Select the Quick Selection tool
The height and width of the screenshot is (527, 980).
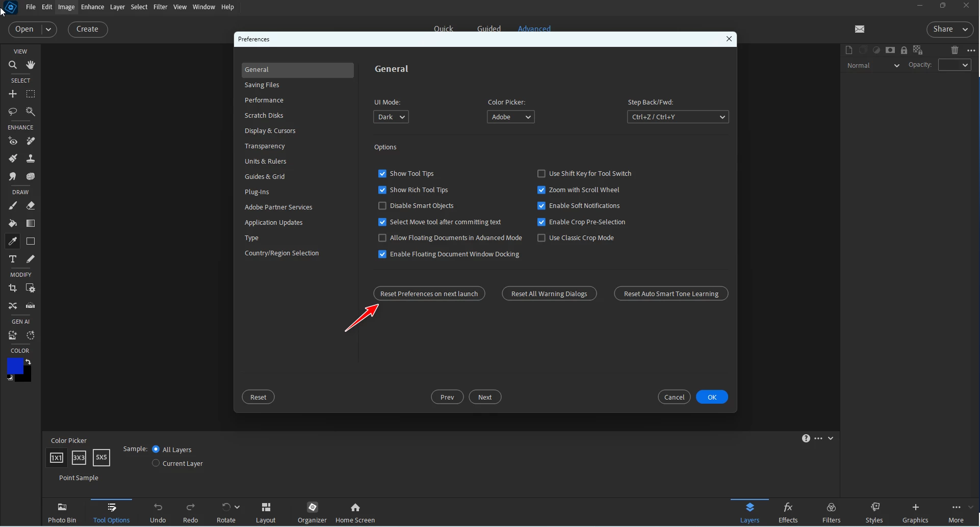pyautogui.click(x=31, y=112)
